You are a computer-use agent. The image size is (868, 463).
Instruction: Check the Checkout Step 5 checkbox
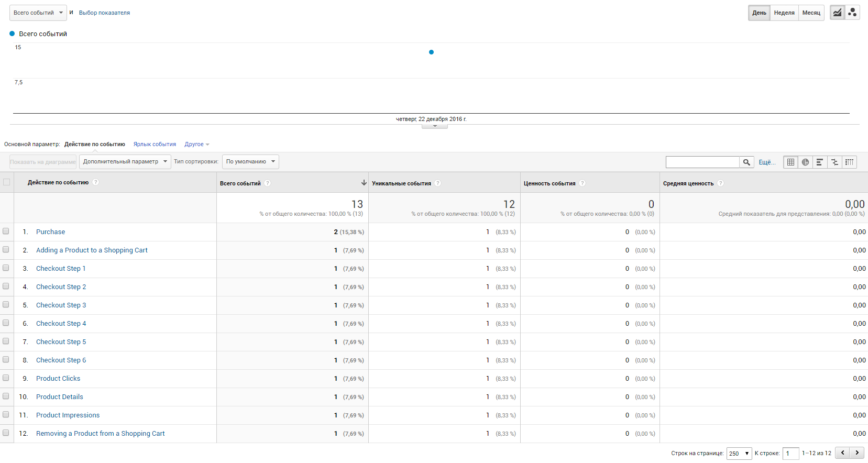6,341
